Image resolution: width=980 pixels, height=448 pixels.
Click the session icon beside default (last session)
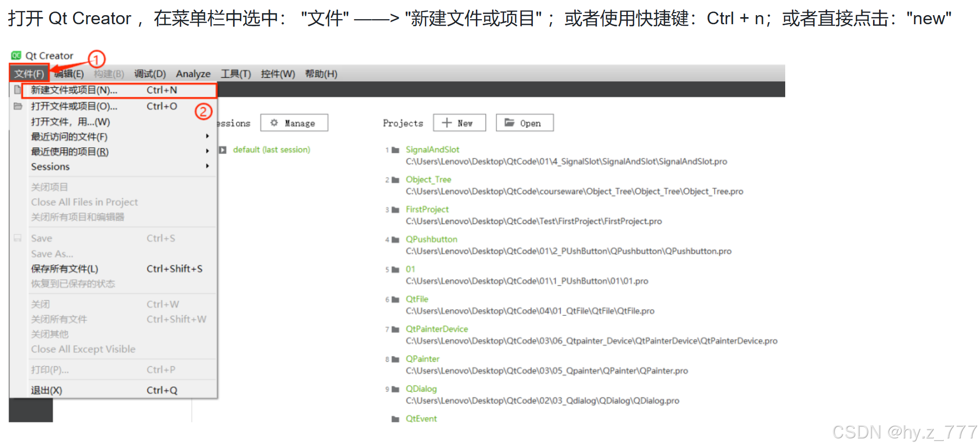(x=223, y=150)
